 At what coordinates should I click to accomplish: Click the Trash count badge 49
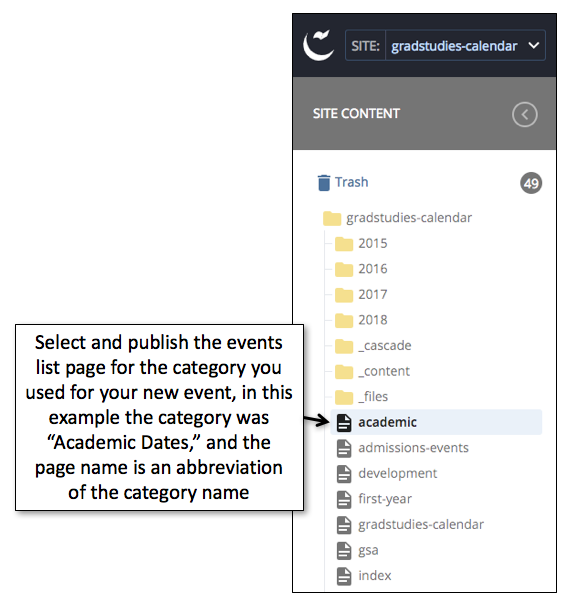point(531,183)
